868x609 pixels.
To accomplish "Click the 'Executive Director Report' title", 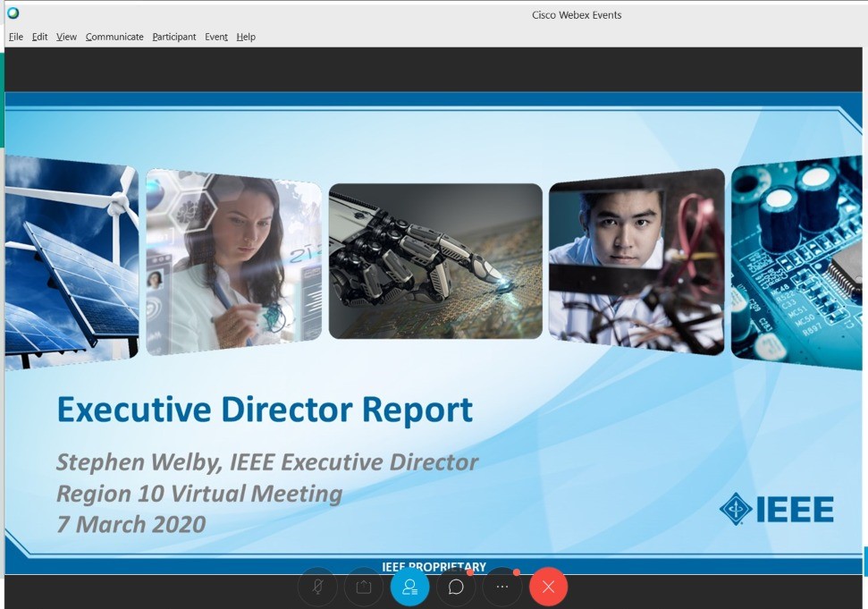I will [x=265, y=410].
